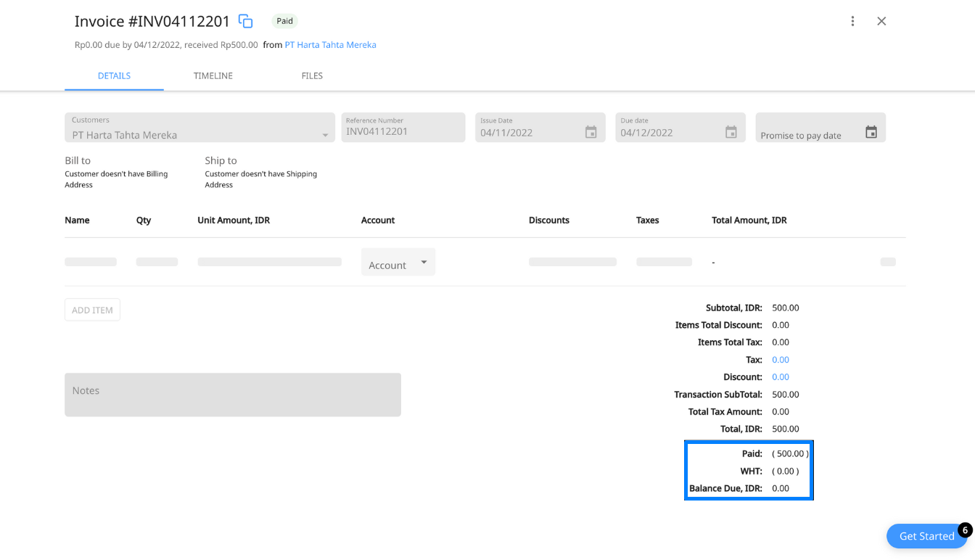975x560 pixels.
Task: Open the Issue Date calendar icon
Action: tap(591, 132)
